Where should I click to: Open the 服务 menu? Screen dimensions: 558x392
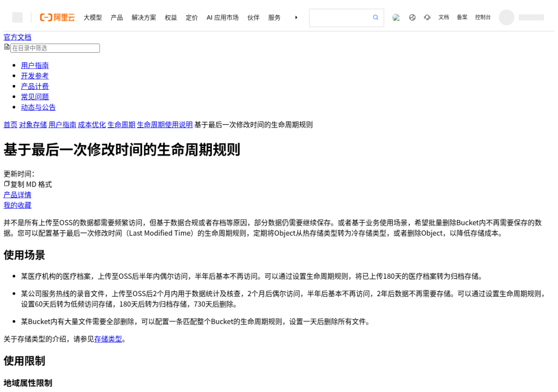click(x=275, y=17)
